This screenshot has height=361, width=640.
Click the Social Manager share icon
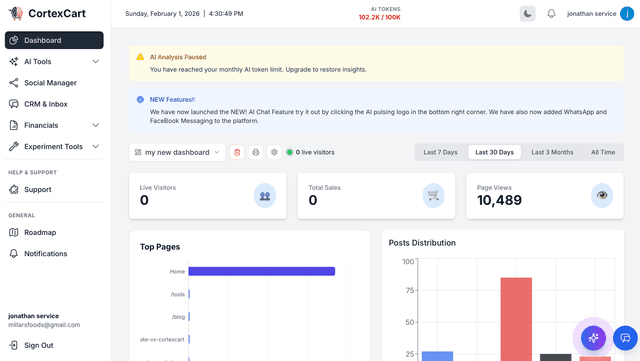[x=13, y=83]
